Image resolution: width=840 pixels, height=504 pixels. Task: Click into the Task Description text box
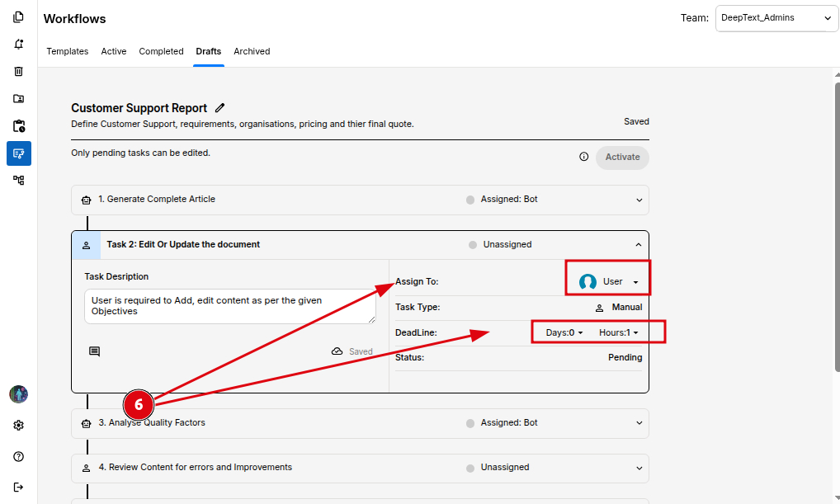point(229,306)
